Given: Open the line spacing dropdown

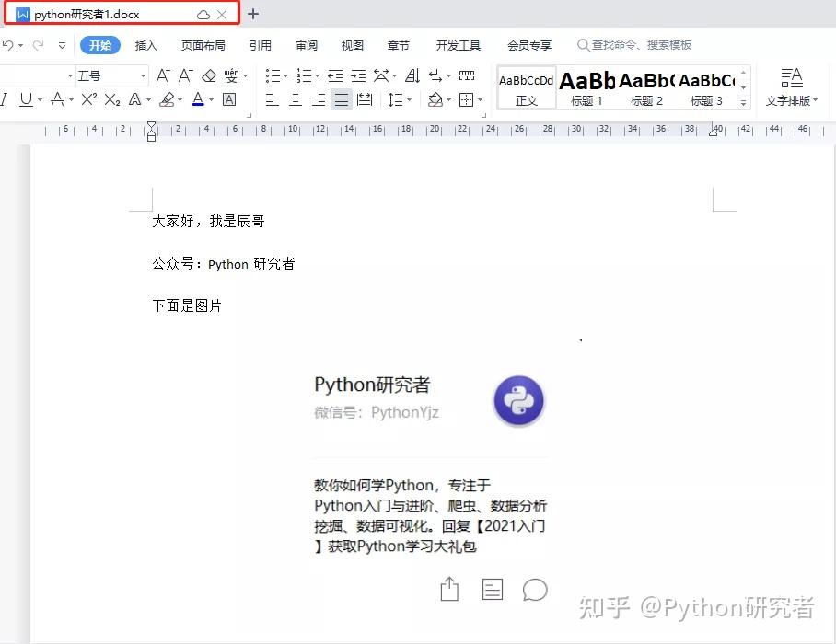Looking at the screenshot, I should coord(398,99).
